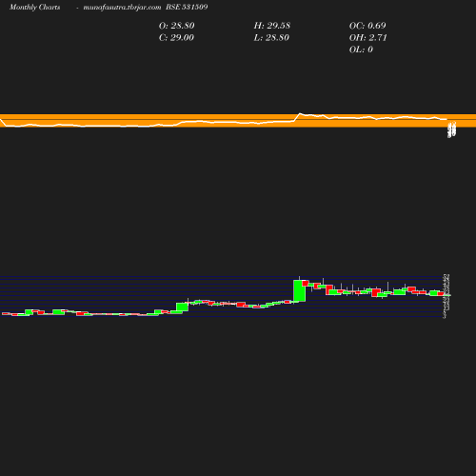The width and height of the screenshot is (476, 476).
Task: Click the low value 'L: 28.80'
Action: (x=271, y=38)
